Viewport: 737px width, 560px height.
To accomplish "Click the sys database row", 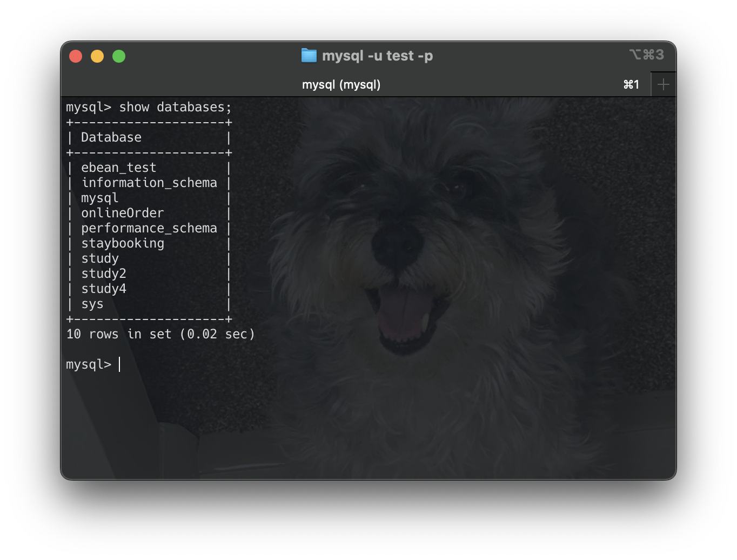I will (x=92, y=304).
